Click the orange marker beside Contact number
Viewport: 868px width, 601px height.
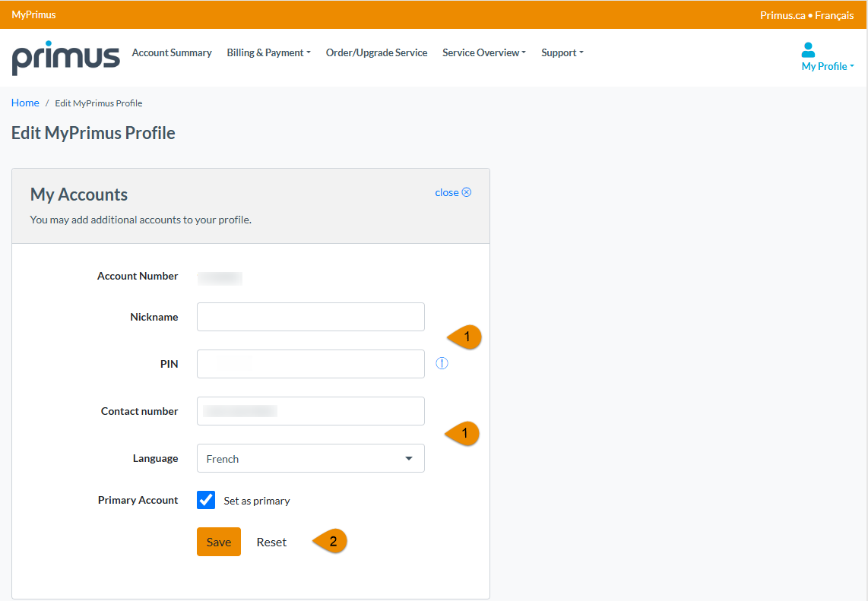pos(463,433)
